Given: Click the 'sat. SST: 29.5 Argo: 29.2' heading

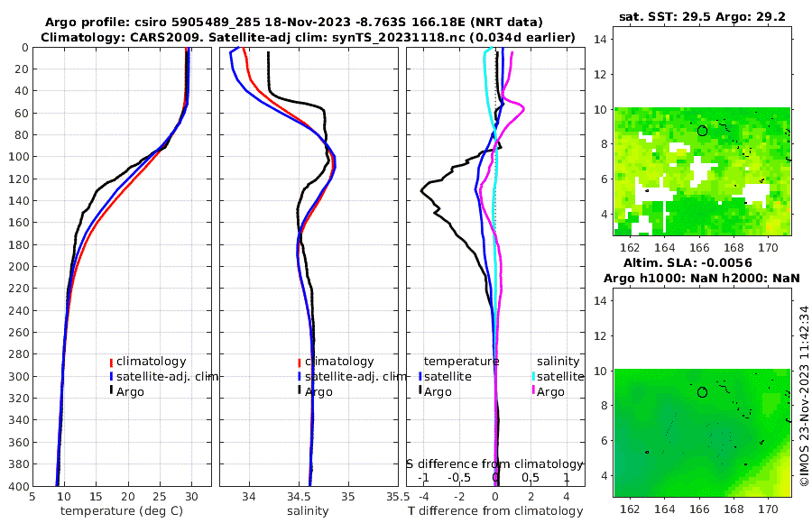Looking at the screenshot, I should pos(702,16).
